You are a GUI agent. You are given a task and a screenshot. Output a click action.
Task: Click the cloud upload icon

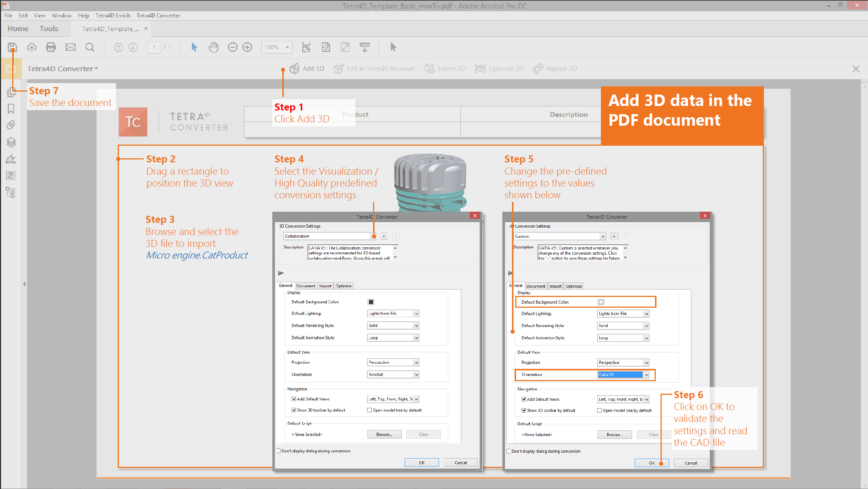32,47
